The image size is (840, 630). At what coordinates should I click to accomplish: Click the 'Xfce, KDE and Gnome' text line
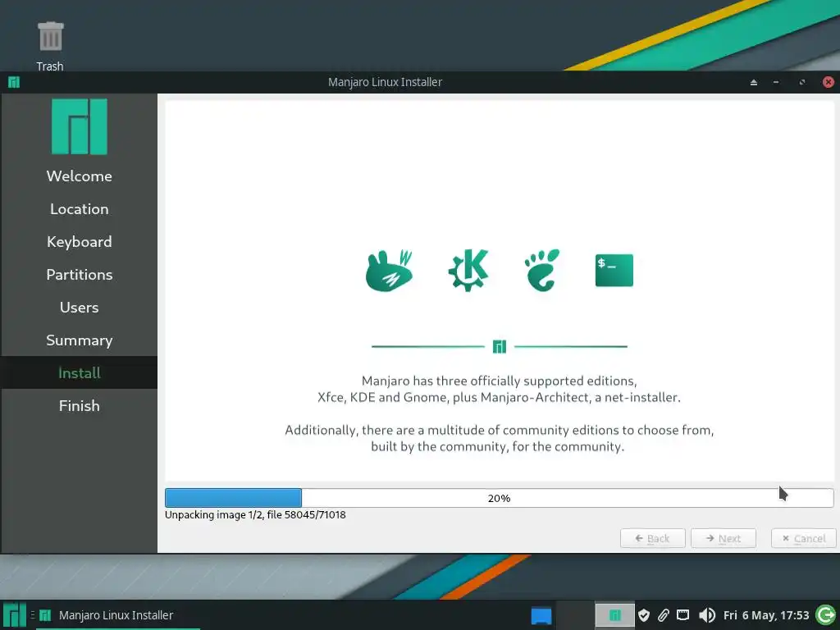[500, 398]
